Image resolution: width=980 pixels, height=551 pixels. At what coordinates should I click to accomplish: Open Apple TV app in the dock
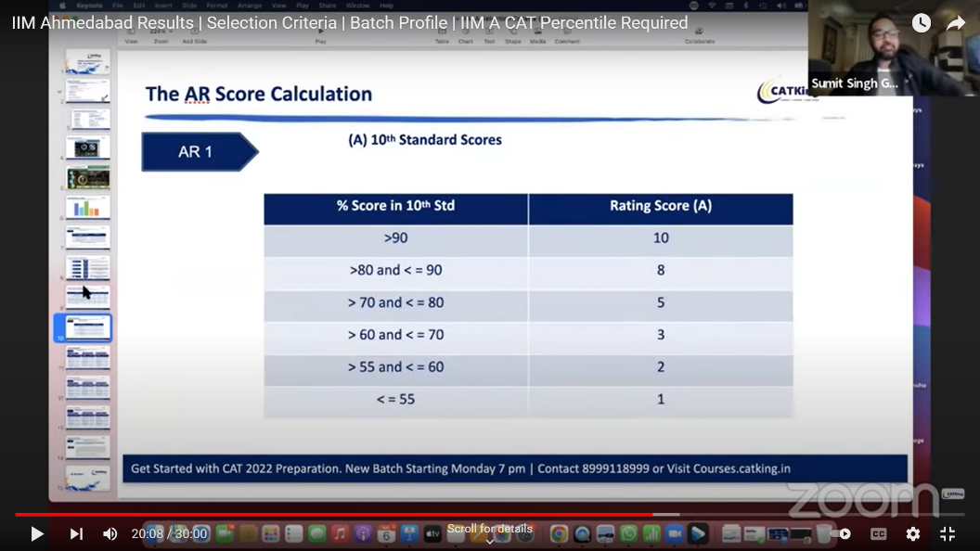(x=432, y=533)
